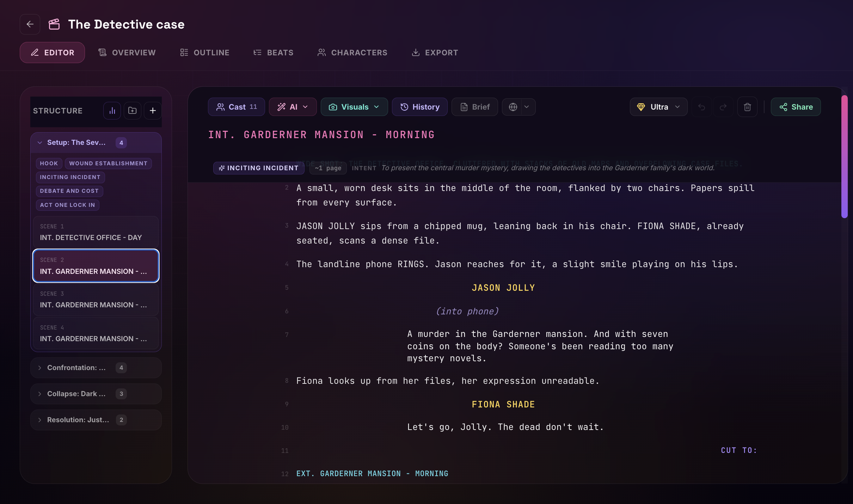Open Scene 1 Detective Office
Viewport: 853px width, 504px height.
pyautogui.click(x=96, y=232)
